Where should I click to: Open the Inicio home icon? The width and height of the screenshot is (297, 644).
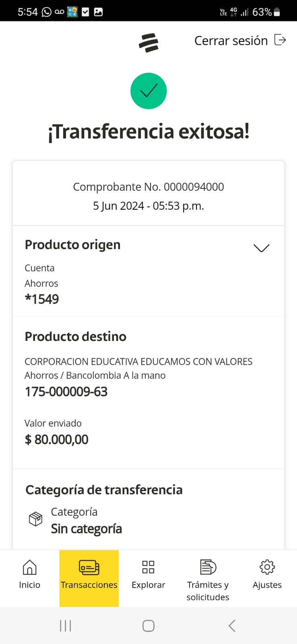29,567
